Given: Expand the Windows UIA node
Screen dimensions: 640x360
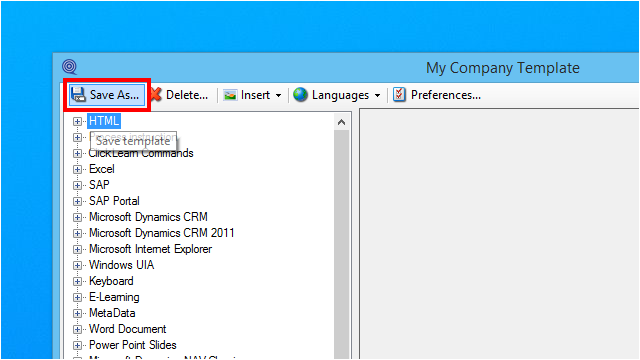Looking at the screenshot, I should coord(77,265).
